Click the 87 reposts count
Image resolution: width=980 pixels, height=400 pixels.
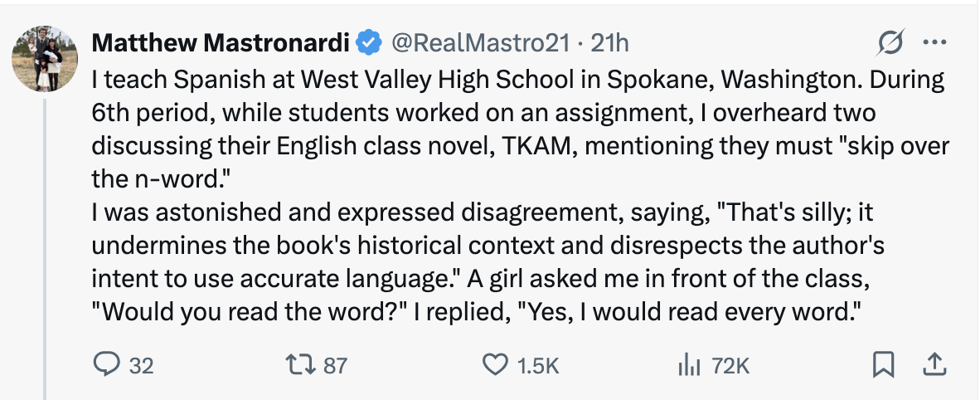click(x=335, y=365)
